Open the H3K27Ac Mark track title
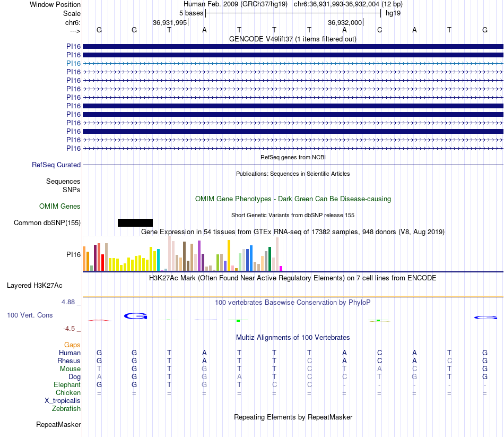This screenshot has width=504, height=437. (x=293, y=278)
